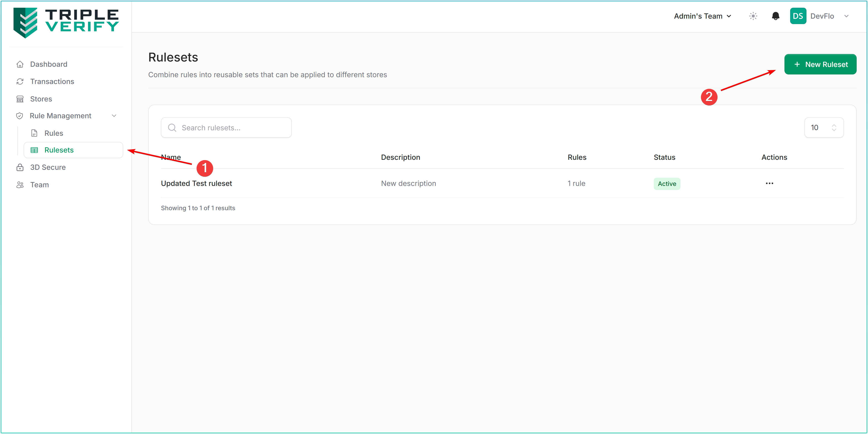Select the Rulesets sidebar item
This screenshot has width=868, height=434.
click(x=59, y=150)
